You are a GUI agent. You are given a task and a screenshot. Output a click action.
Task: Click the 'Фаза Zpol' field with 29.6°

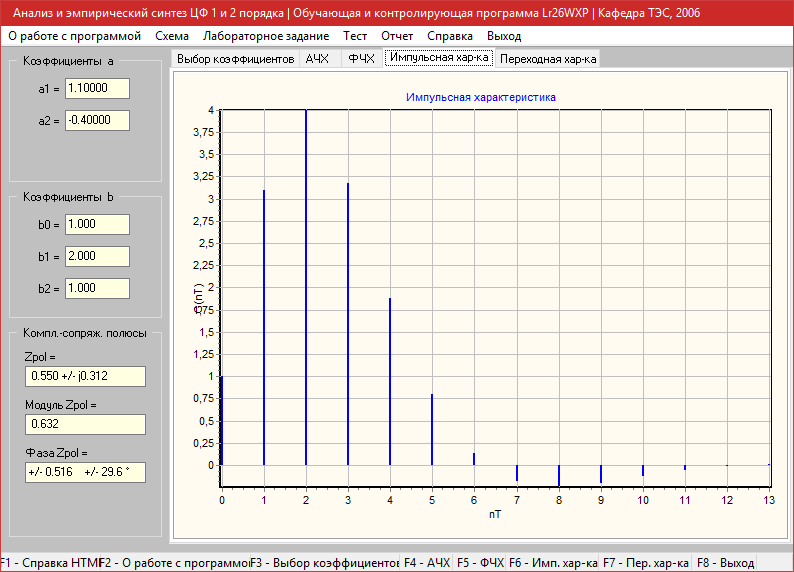click(x=85, y=472)
